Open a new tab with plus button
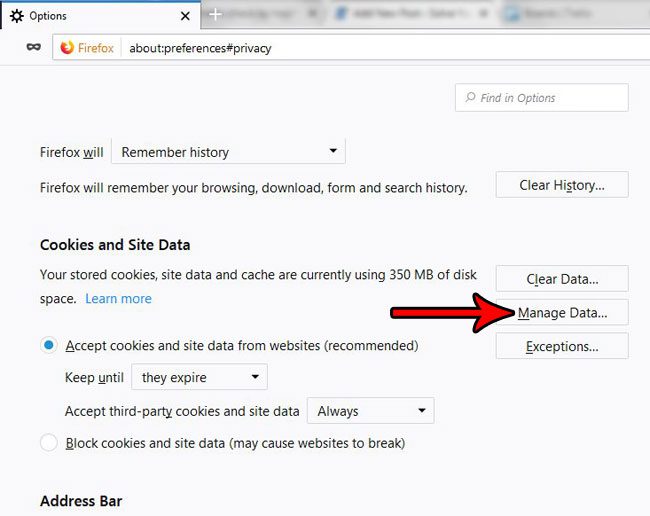The width and height of the screenshot is (650, 516). tap(214, 15)
